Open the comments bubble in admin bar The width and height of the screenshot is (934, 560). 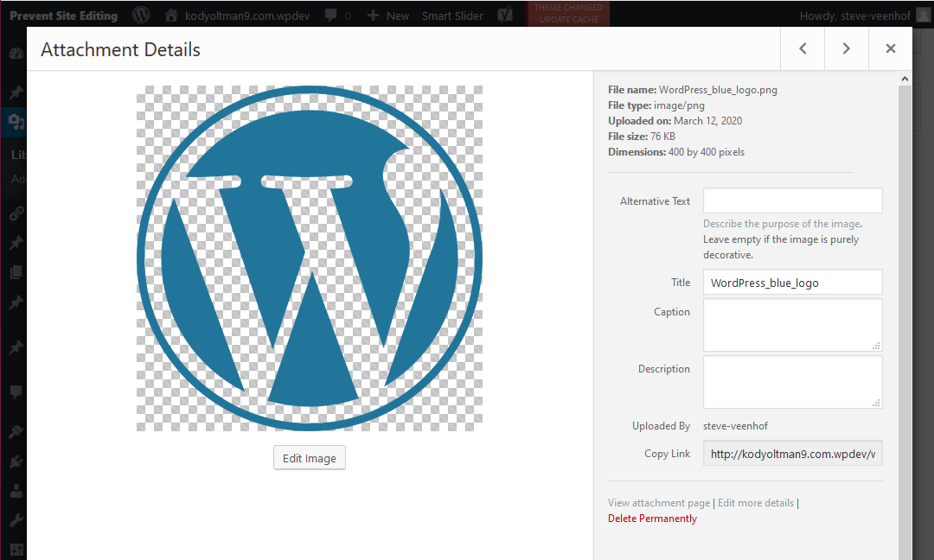point(331,16)
